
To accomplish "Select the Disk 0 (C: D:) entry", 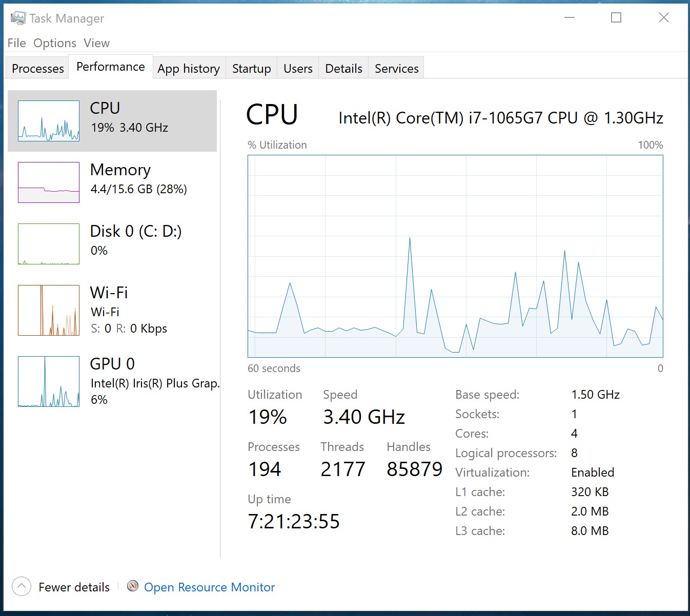I will [112, 244].
